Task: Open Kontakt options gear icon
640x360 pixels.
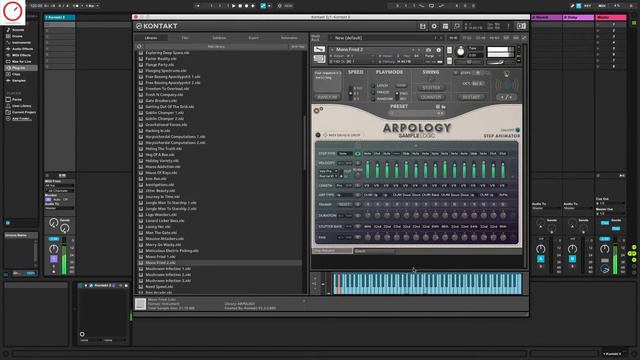Action: 434,26
